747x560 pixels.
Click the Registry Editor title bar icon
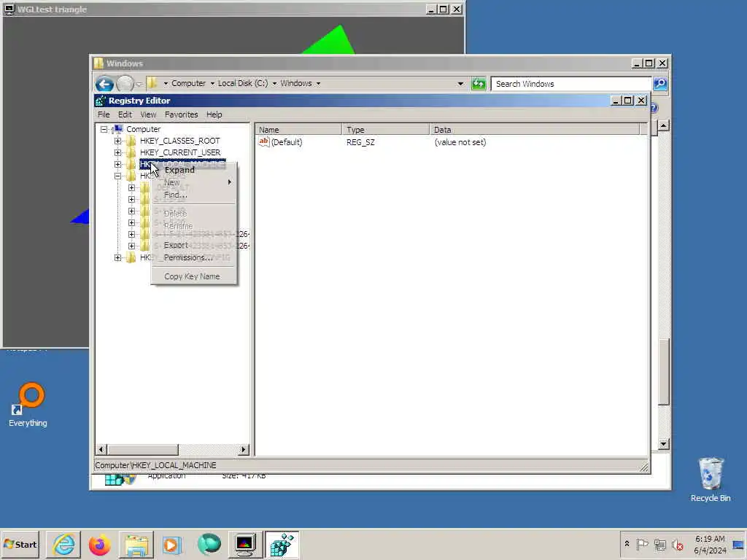101,101
